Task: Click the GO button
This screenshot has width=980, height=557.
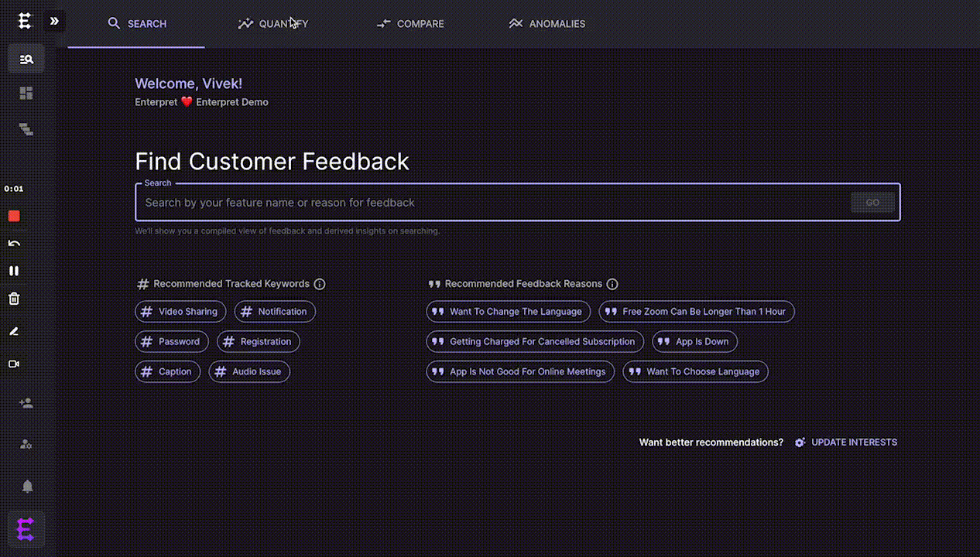Action: pyautogui.click(x=872, y=203)
